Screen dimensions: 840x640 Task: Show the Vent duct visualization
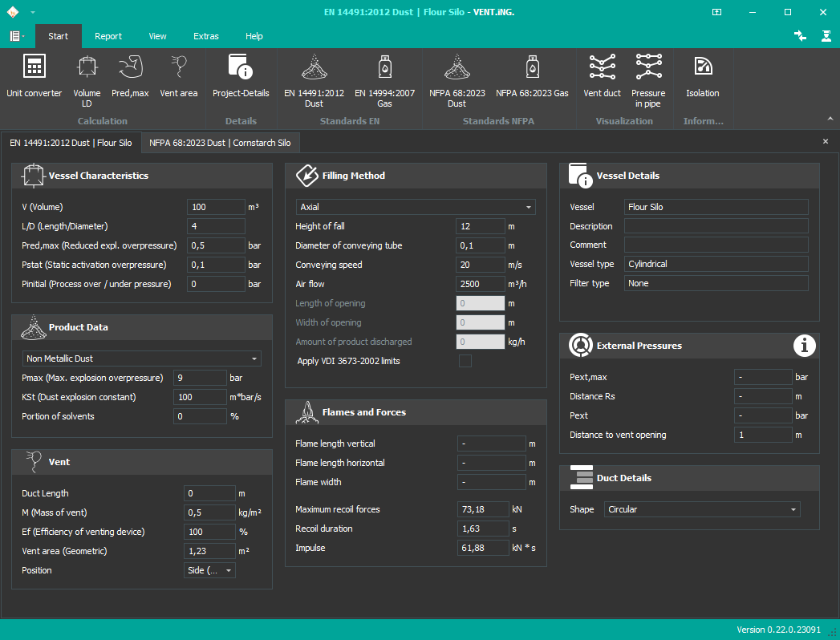coord(602,76)
